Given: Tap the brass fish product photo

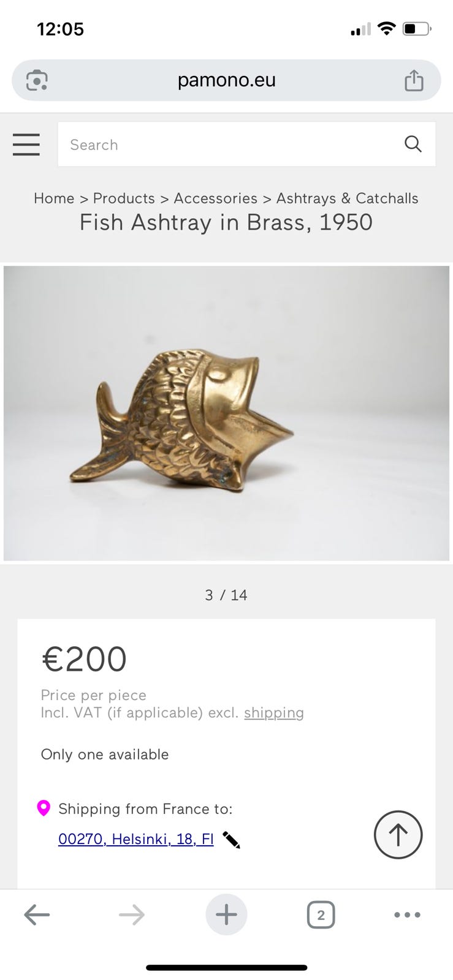Looking at the screenshot, I should tap(226, 413).
